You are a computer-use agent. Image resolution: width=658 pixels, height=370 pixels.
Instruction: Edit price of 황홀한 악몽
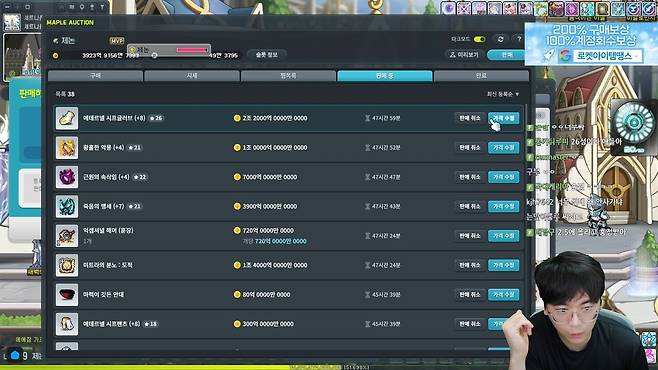pyautogui.click(x=504, y=147)
